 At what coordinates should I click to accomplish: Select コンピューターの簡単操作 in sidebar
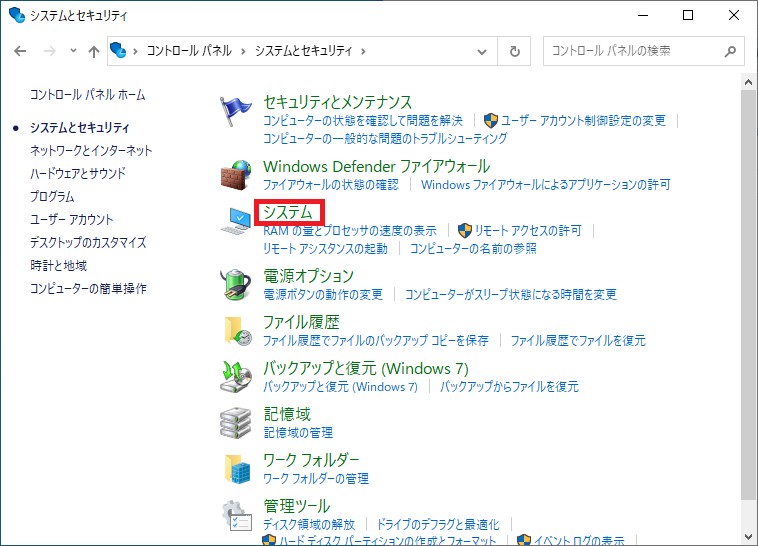click(88, 289)
